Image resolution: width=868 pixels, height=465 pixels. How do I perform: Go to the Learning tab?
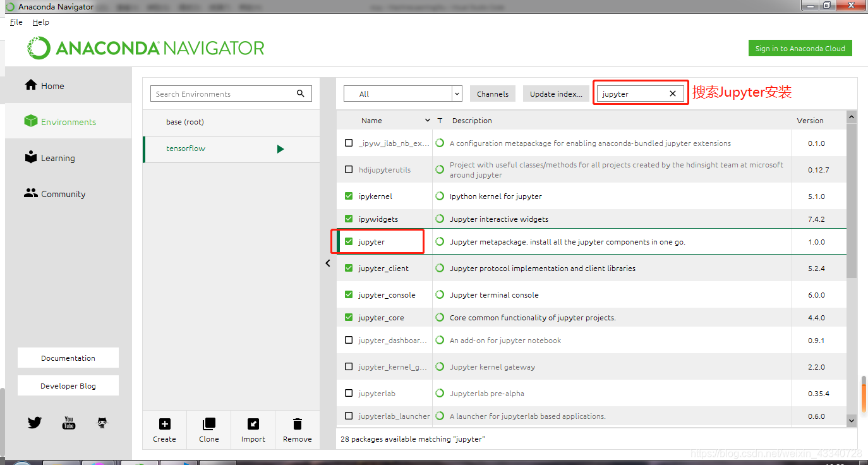click(68, 158)
